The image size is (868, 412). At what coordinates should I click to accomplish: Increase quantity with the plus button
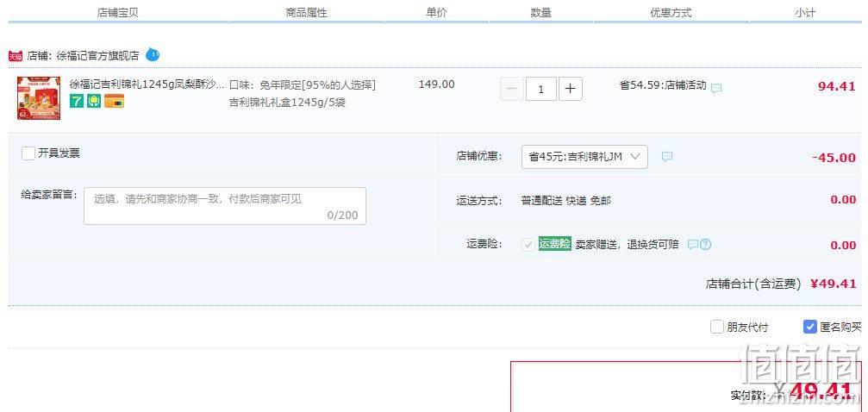pos(570,89)
